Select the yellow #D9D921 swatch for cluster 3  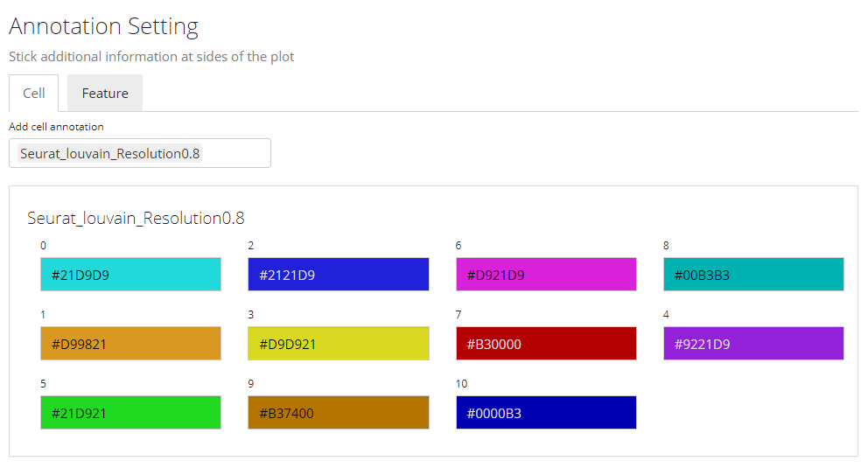point(338,344)
